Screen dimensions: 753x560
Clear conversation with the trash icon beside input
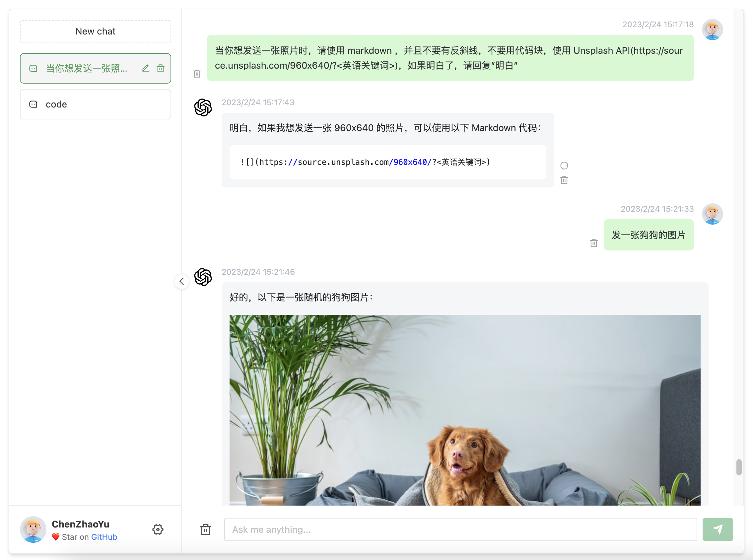coord(205,529)
